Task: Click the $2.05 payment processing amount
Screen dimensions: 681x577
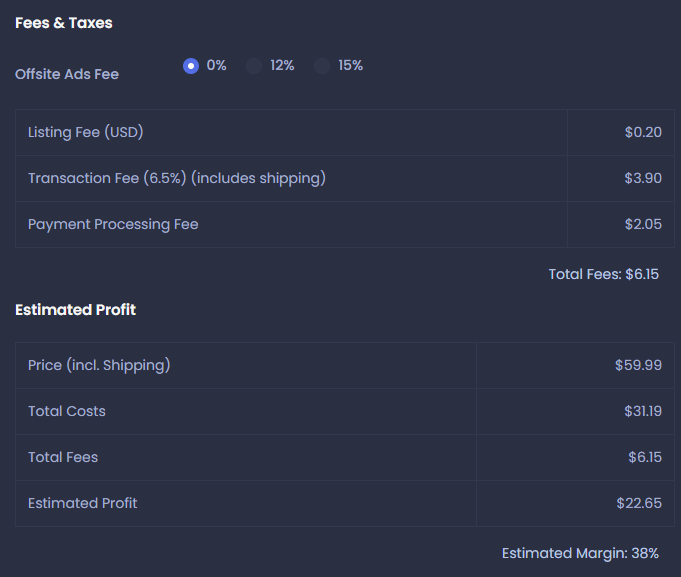Action: coord(643,224)
